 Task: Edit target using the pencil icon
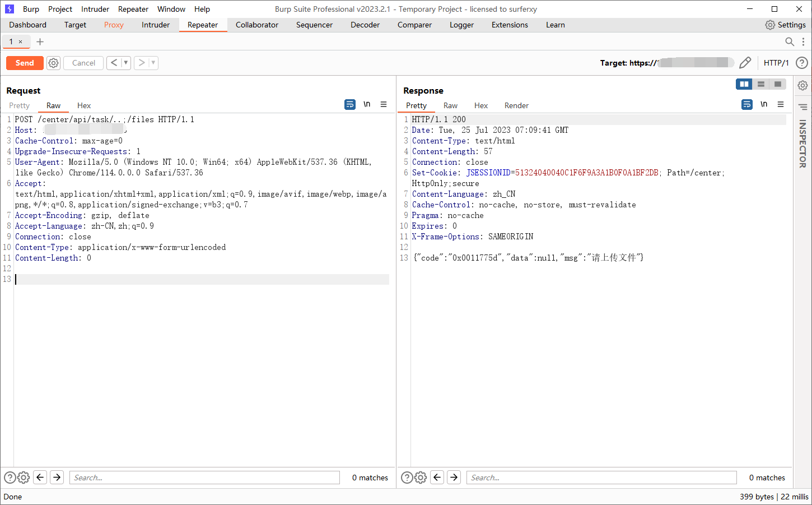pyautogui.click(x=745, y=63)
